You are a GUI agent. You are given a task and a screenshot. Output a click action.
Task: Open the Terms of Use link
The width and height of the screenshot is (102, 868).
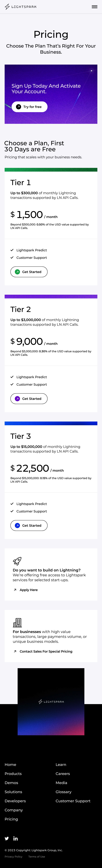(x=37, y=857)
